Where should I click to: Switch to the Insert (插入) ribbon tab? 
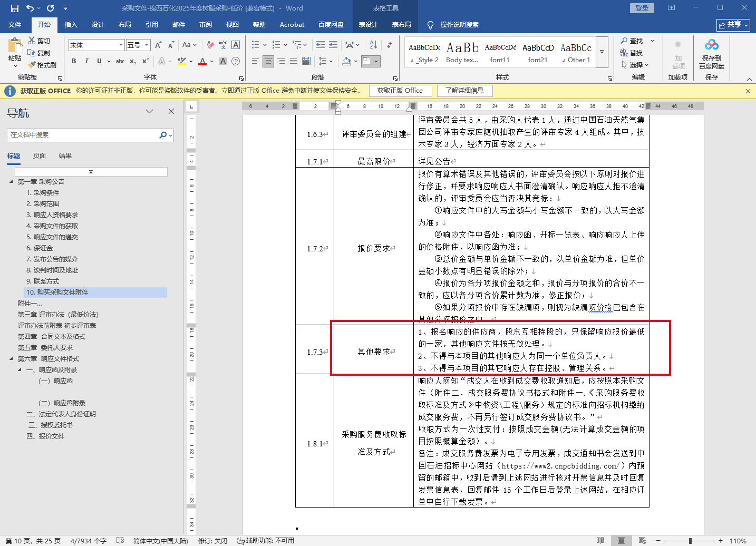pyautogui.click(x=71, y=25)
